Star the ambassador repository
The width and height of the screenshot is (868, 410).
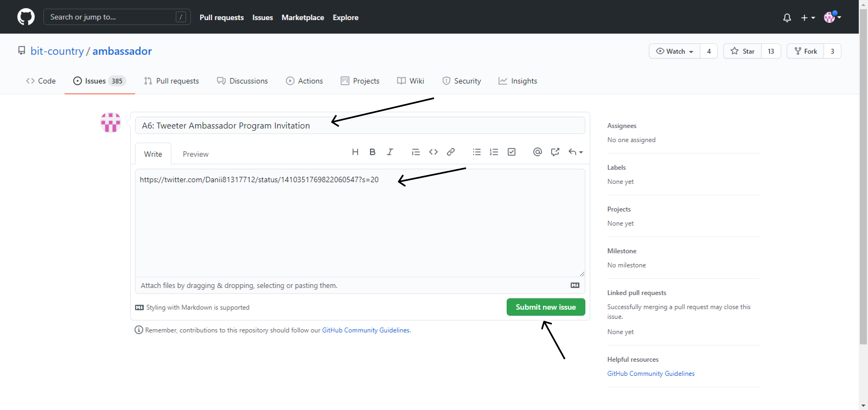pos(742,51)
